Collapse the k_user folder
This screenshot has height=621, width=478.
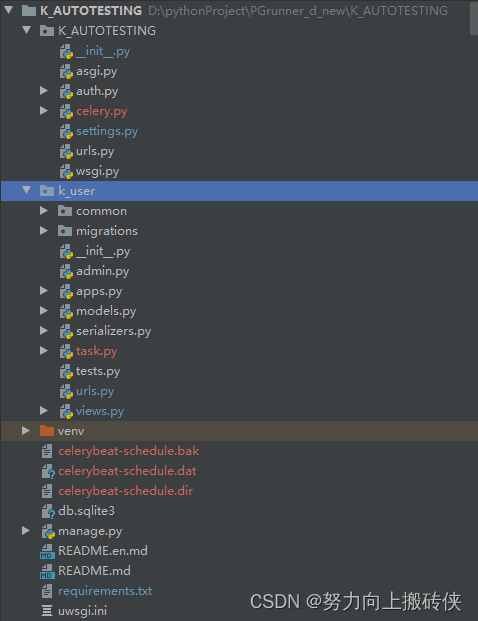(27, 190)
